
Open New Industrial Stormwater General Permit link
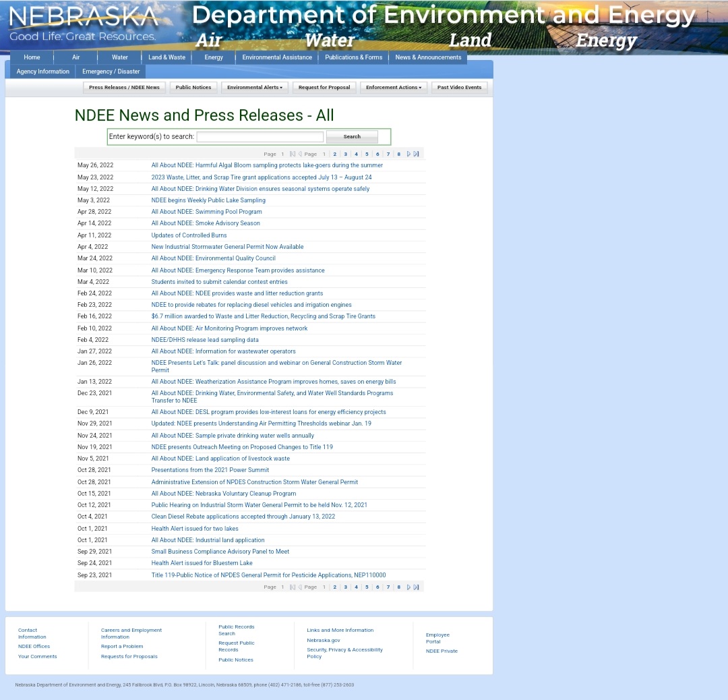coord(228,247)
